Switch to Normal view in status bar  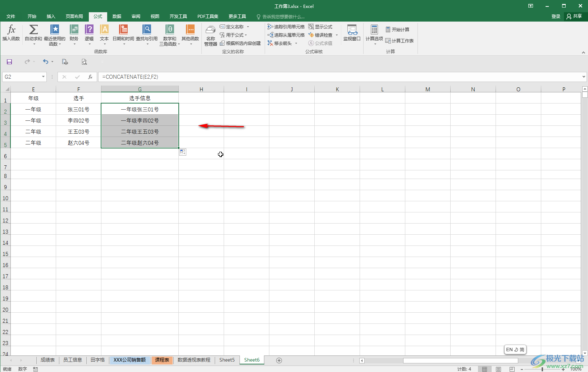tap(484, 369)
